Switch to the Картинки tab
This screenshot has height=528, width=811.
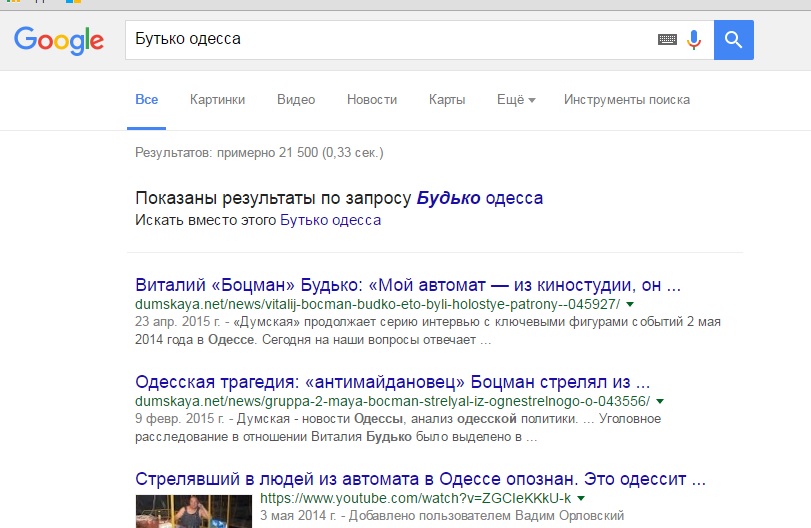(217, 100)
